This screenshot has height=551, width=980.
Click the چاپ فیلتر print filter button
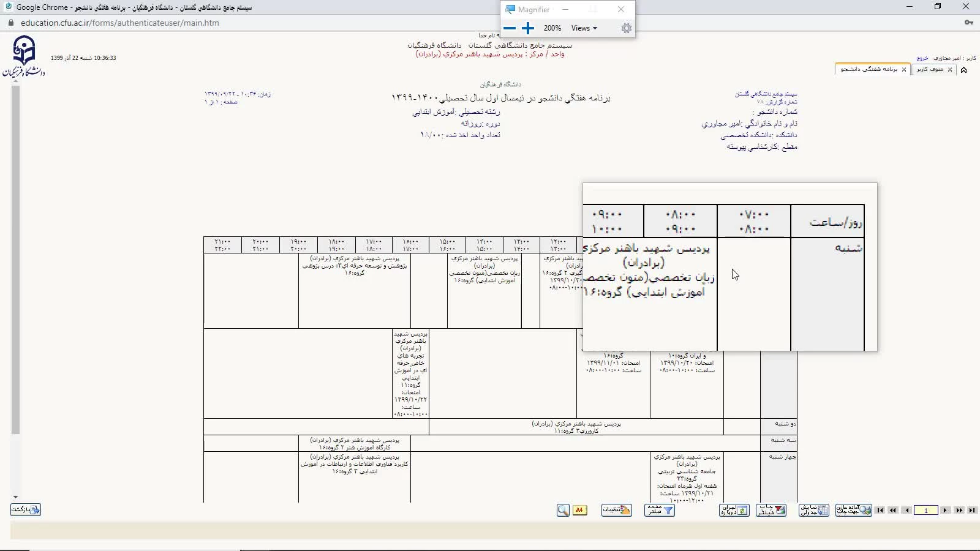pos(771,510)
